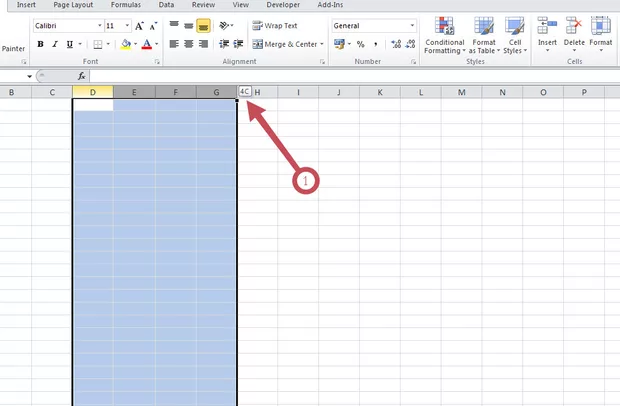Open Name Box dropdown arrow
The height and width of the screenshot is (406, 620).
point(29,76)
